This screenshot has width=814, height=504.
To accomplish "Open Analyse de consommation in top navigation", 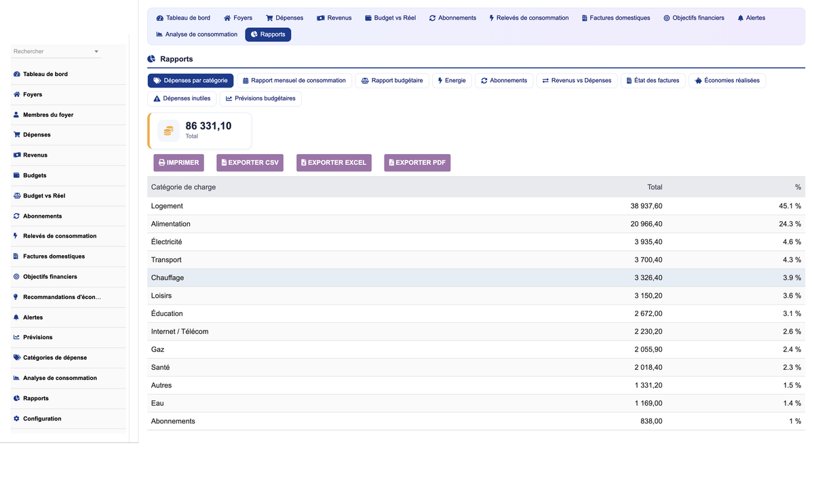I will pyautogui.click(x=197, y=35).
